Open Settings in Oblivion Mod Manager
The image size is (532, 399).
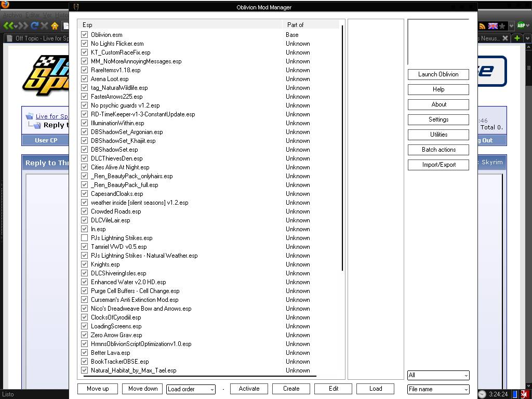pyautogui.click(x=438, y=119)
